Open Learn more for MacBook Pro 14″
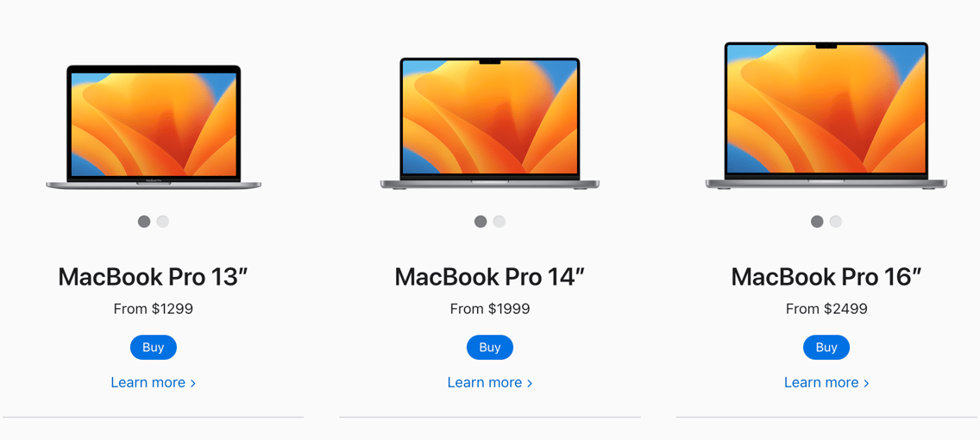Viewport: 980px width, 440px height. 490,382
